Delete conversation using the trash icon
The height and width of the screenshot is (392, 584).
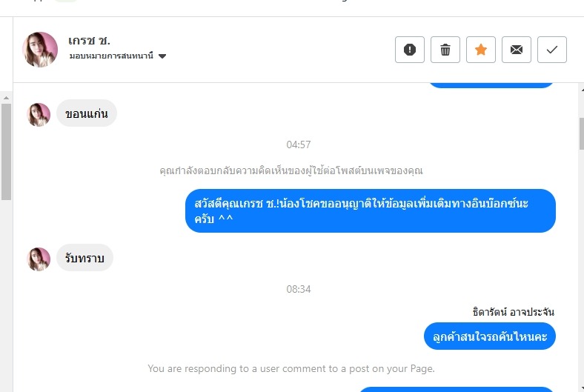[x=445, y=50]
